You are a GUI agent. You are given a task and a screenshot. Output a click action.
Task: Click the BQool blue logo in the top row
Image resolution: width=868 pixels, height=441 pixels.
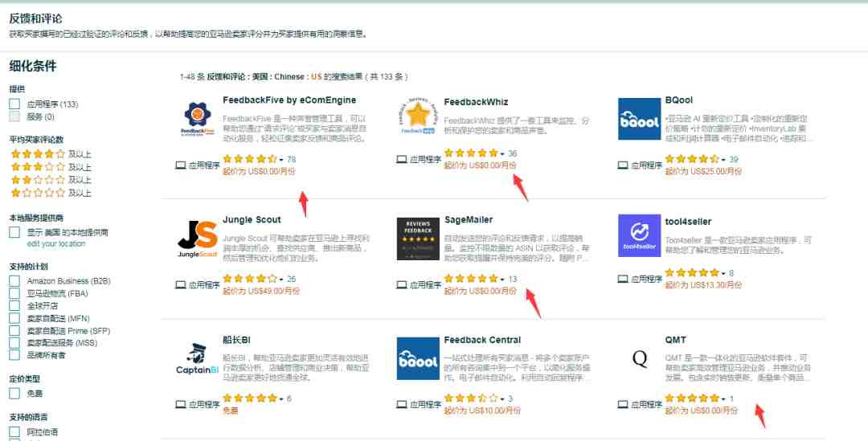pyautogui.click(x=640, y=119)
